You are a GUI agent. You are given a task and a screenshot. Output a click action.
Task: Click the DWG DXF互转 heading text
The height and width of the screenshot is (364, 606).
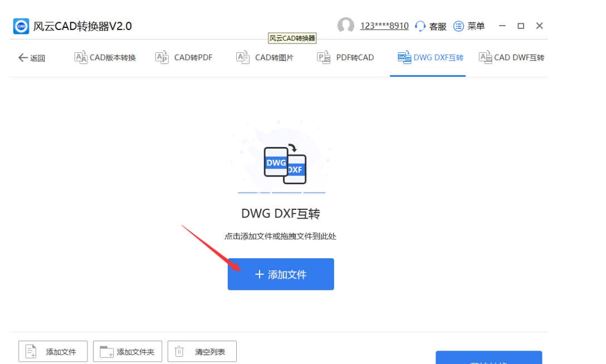pyautogui.click(x=281, y=214)
